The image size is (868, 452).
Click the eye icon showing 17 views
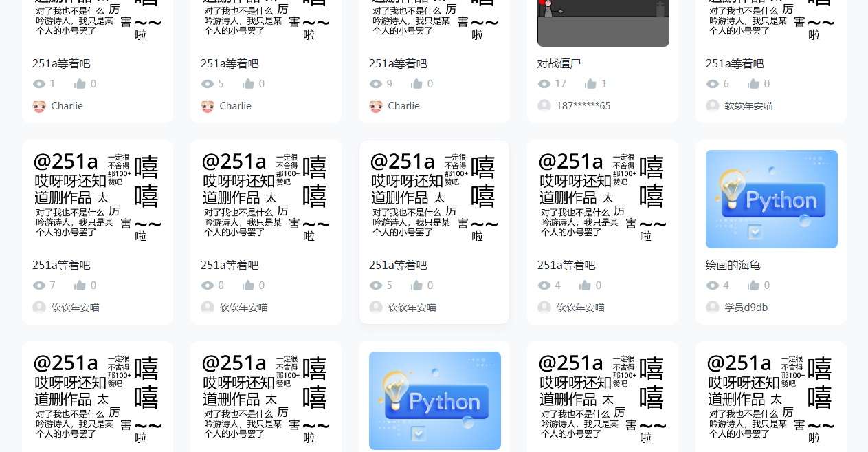544,84
